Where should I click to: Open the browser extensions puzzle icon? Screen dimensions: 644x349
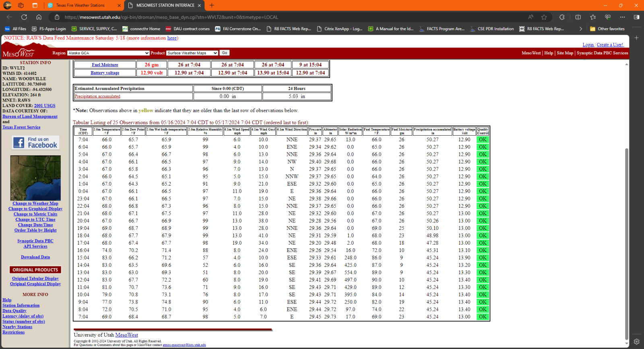(x=562, y=17)
